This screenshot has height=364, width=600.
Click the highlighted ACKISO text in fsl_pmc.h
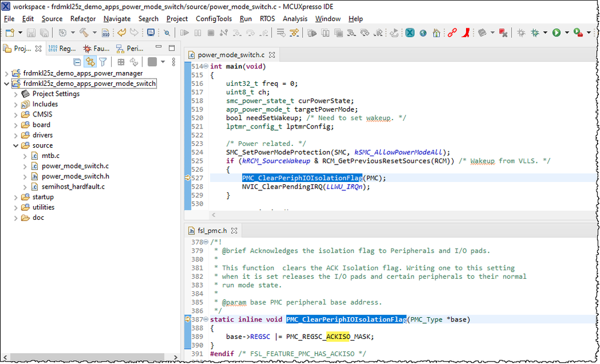pyautogui.click(x=338, y=337)
